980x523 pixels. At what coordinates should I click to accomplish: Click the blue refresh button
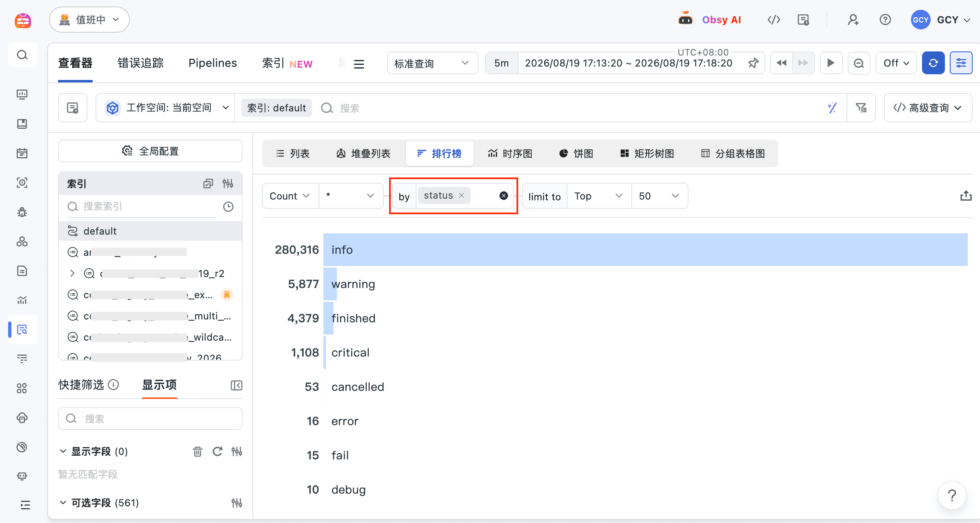933,63
